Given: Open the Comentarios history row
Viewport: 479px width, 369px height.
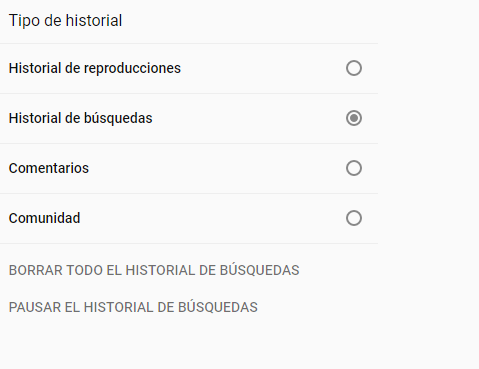Looking at the screenshot, I should (189, 168).
